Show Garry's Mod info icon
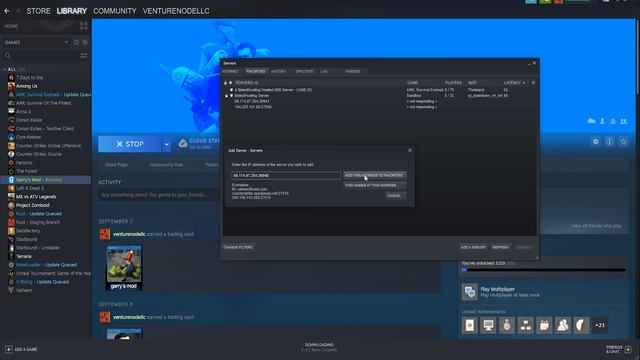Viewport: 640px width, 360px height. tap(609, 142)
